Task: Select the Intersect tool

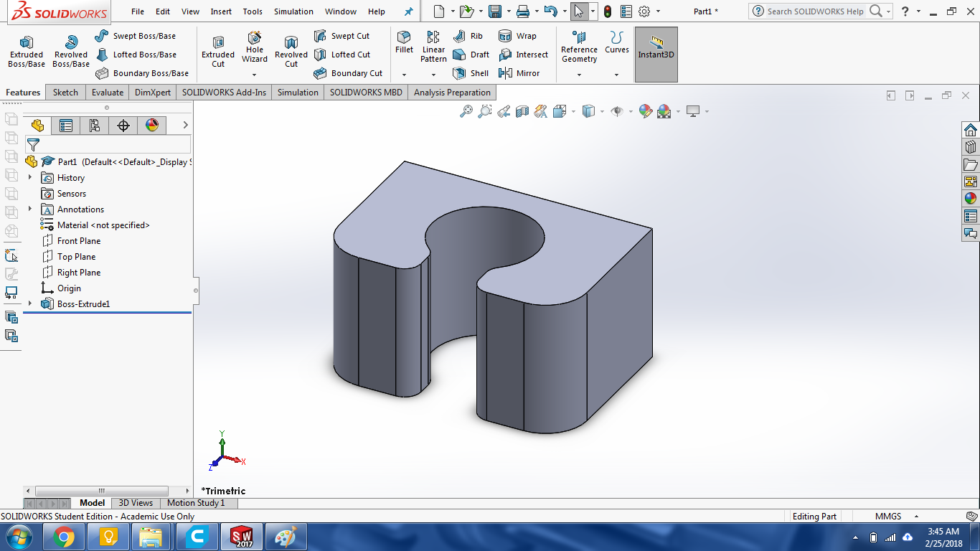Action: pos(523,55)
